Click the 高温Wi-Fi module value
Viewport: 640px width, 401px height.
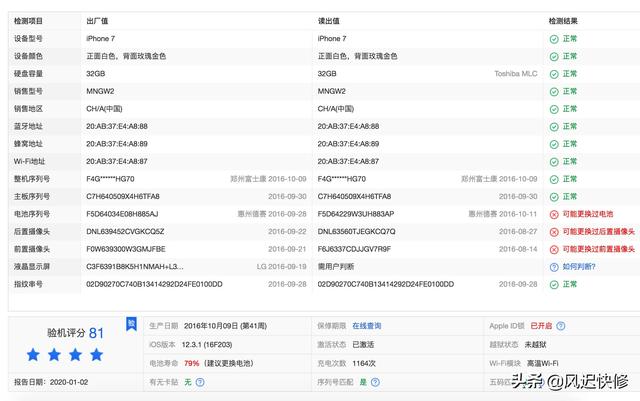(x=542, y=363)
